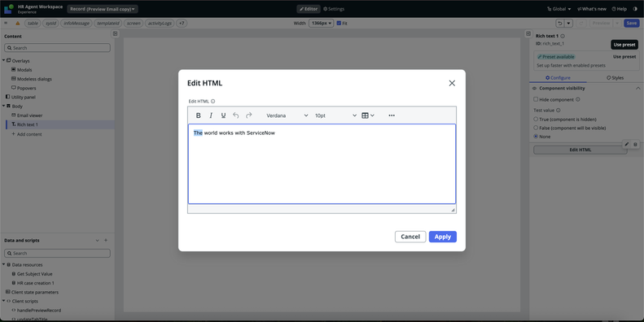The width and height of the screenshot is (644, 322).
Task: Select the table parameter pill
Action: click(x=33, y=24)
